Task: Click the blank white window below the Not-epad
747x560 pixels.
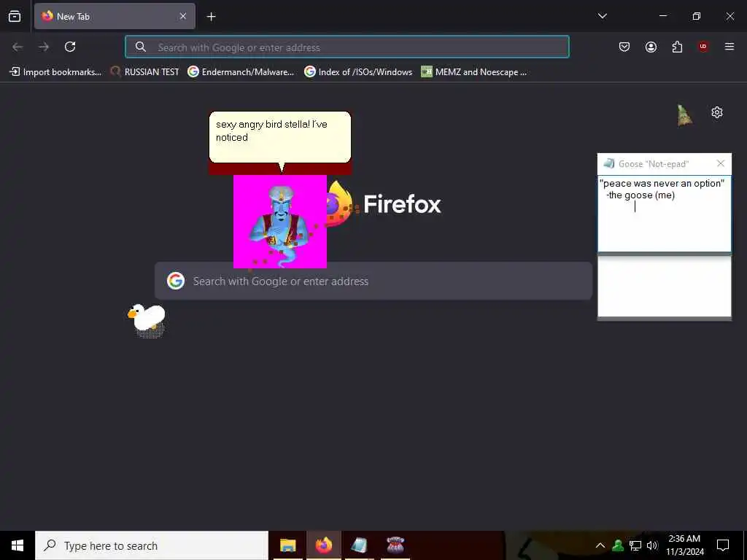Action: tap(665, 286)
